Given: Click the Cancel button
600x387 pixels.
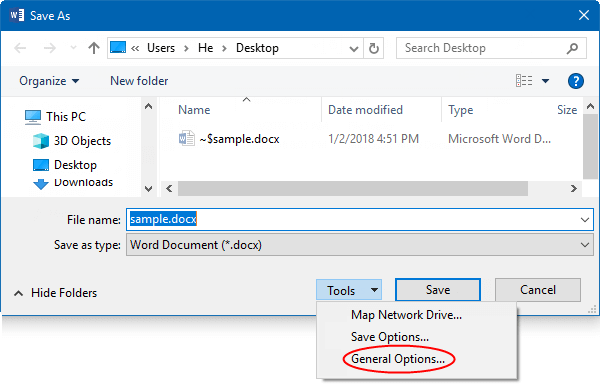Looking at the screenshot, I should (x=538, y=290).
